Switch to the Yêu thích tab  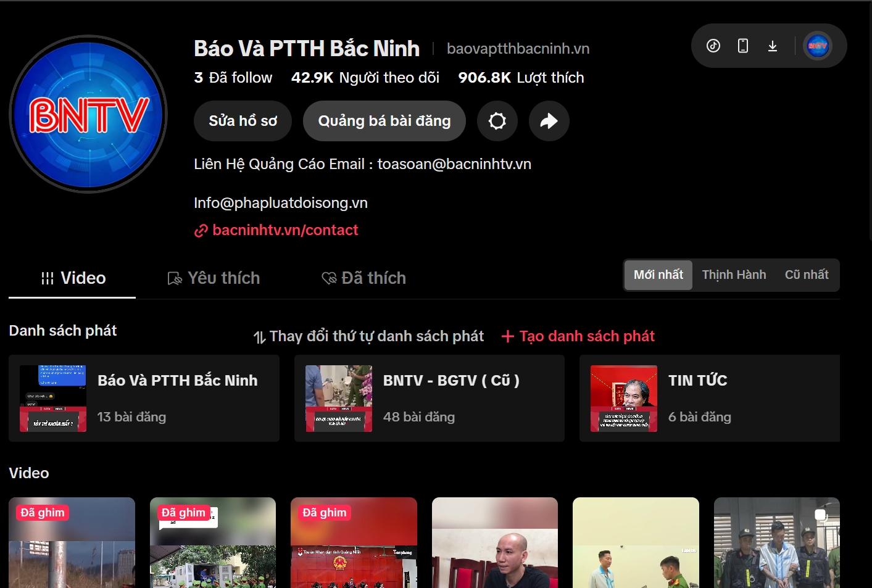coord(214,278)
